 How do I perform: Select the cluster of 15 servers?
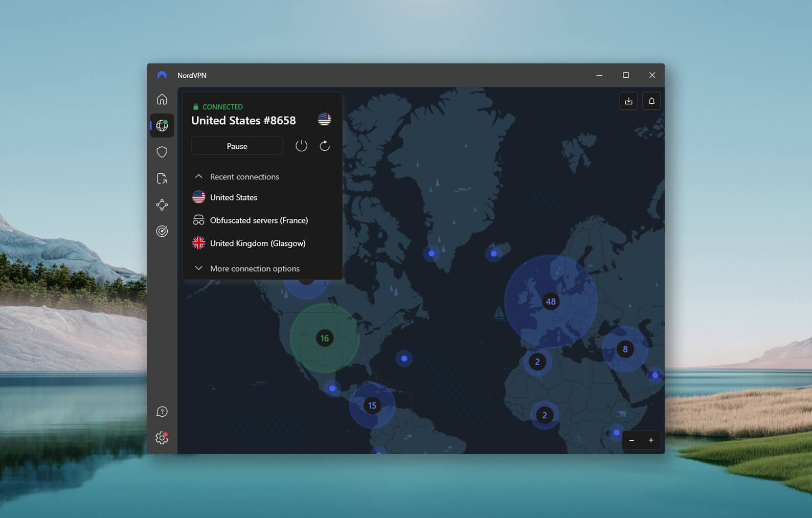coord(372,406)
